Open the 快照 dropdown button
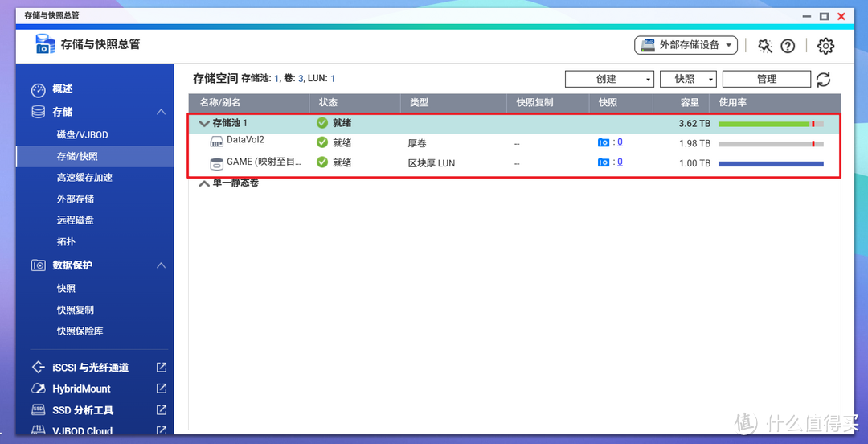The image size is (868, 444). coord(689,80)
